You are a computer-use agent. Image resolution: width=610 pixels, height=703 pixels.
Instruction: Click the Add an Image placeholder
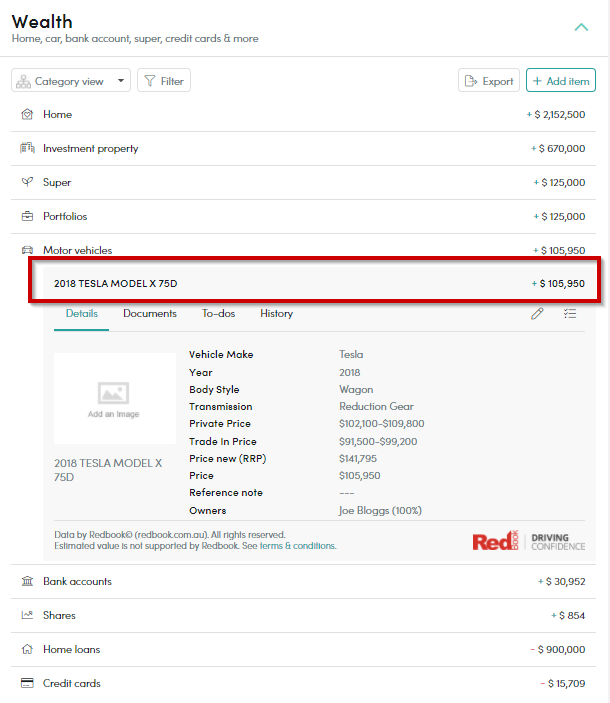[115, 399]
